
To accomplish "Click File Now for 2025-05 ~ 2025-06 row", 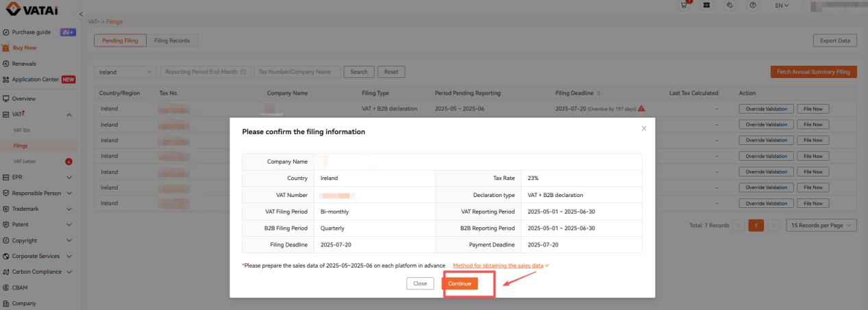I will click(x=813, y=108).
